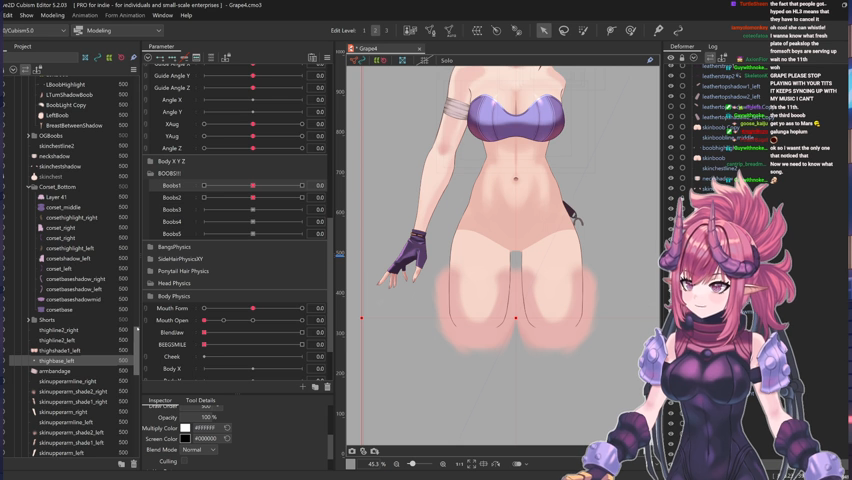852x480 pixels.
Task: Switch to the Tool Details tab
Action: tap(200, 400)
